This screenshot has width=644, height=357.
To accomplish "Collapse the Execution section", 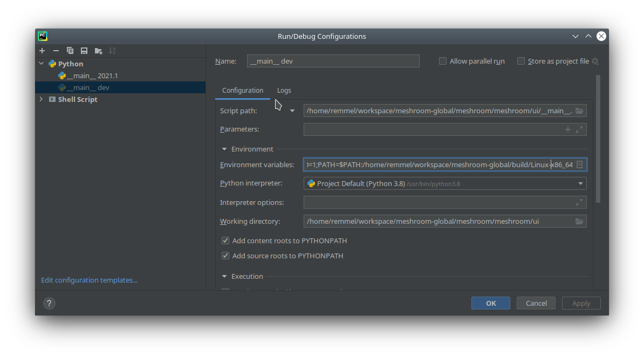I will coord(224,277).
